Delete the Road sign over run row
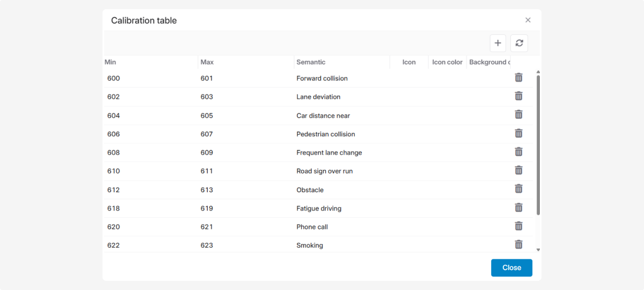 [518, 170]
